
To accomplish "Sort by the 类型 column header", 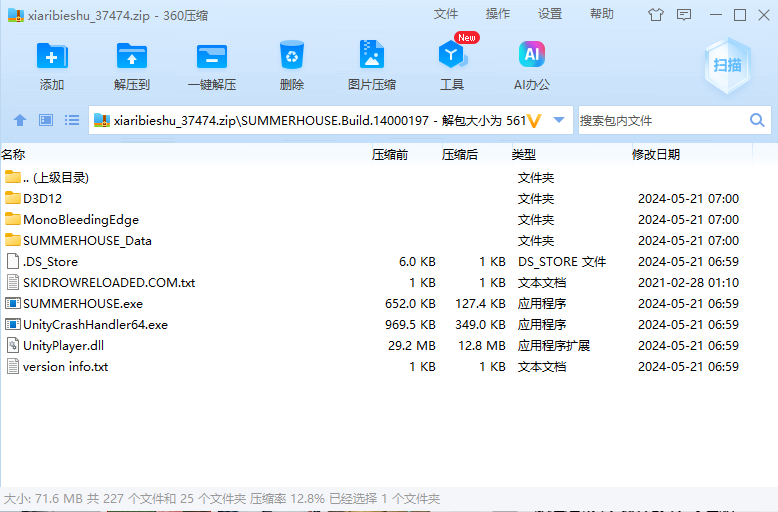I will (x=524, y=155).
